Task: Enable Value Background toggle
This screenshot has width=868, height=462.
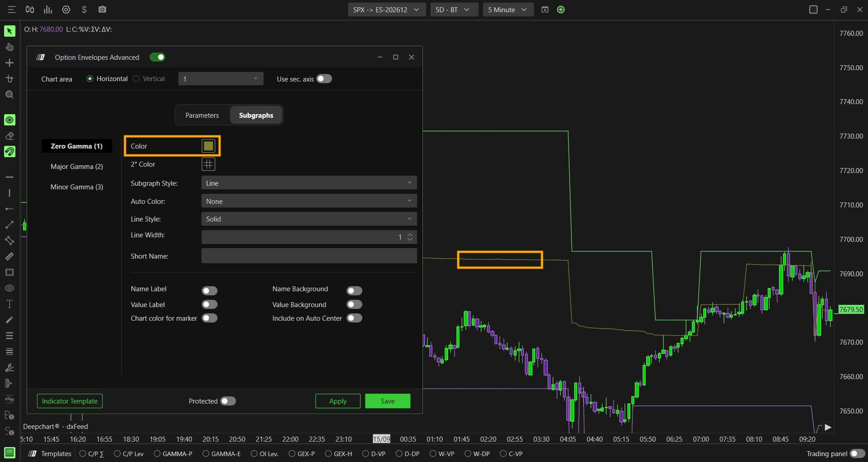Action: point(354,304)
